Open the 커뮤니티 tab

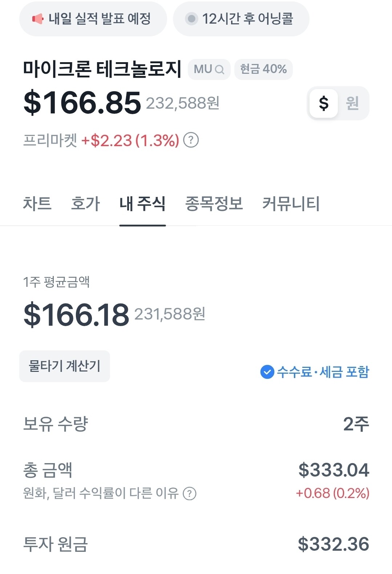(x=291, y=204)
